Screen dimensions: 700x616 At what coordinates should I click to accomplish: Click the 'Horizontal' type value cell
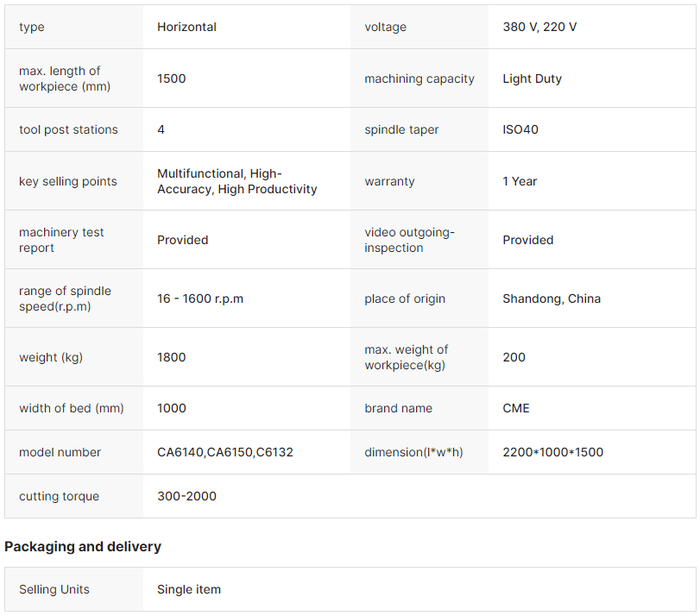click(186, 27)
